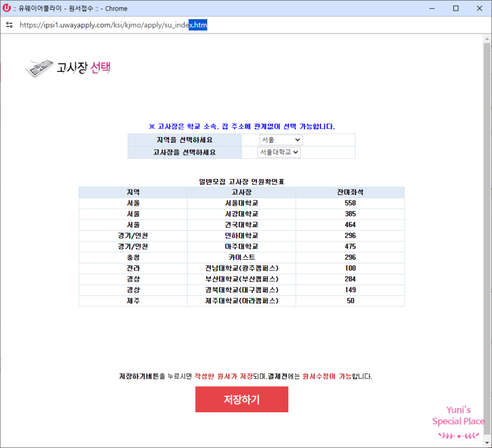Select the 부산대학교(부산캠퍼스) table row
The image size is (492, 448).
[242, 279]
